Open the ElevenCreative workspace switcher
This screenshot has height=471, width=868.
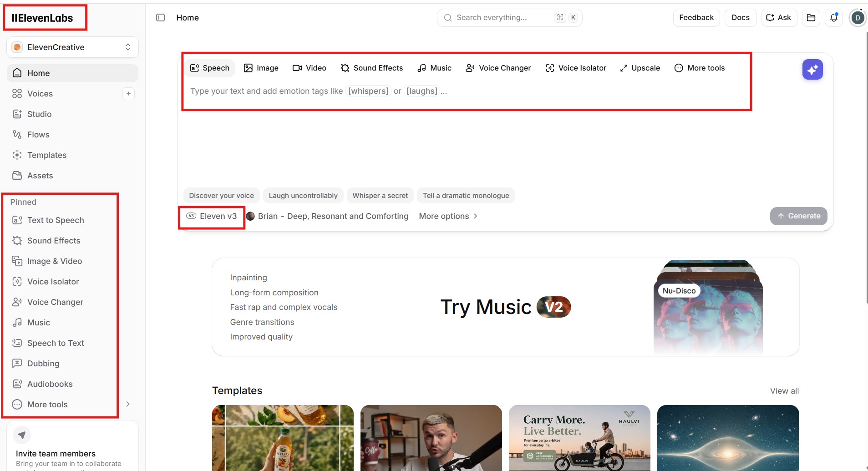click(x=72, y=47)
